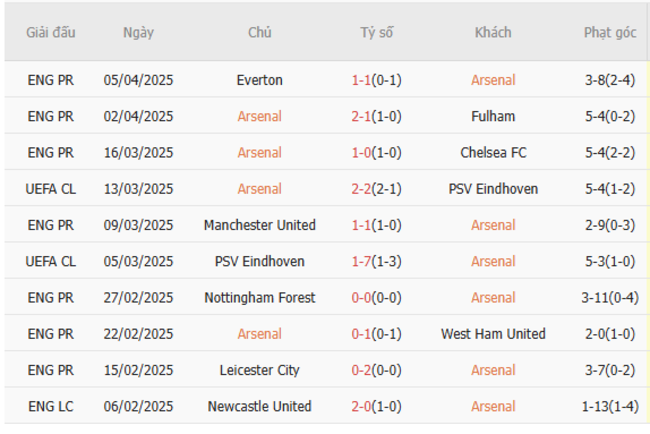Open the 2-0(1-0) Newcastle match score

(x=377, y=406)
